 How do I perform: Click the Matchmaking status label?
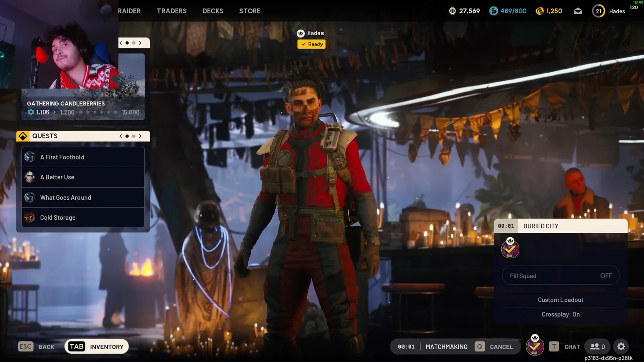click(x=446, y=347)
